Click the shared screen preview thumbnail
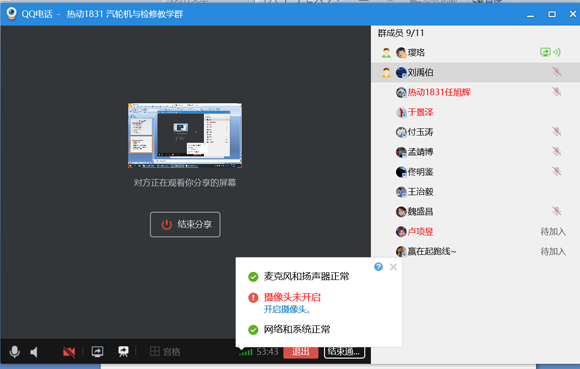Image resolution: width=580 pixels, height=369 pixels. [185, 135]
